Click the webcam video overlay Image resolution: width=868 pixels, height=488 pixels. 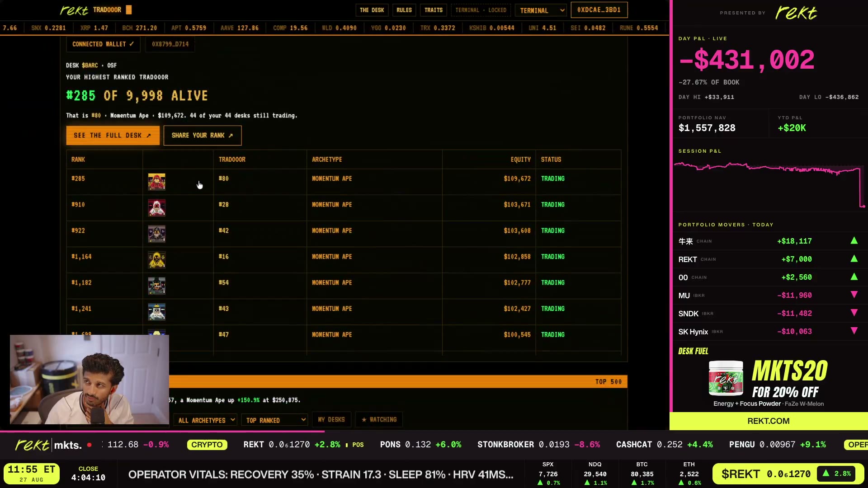pos(90,380)
